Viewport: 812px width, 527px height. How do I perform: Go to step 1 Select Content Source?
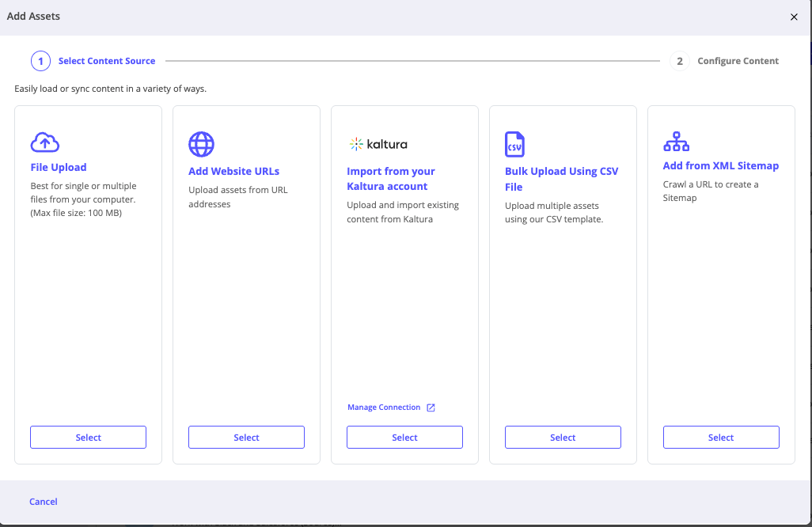click(93, 61)
